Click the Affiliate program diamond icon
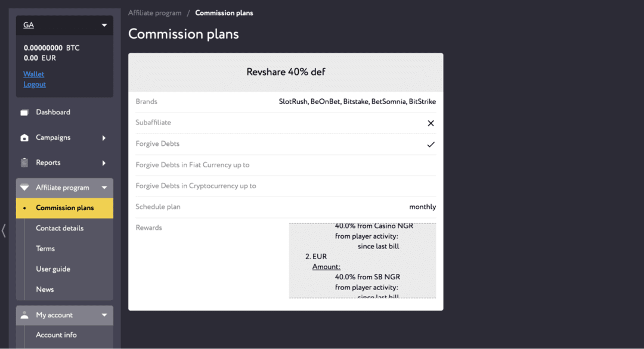This screenshot has width=644, height=349. (x=24, y=188)
